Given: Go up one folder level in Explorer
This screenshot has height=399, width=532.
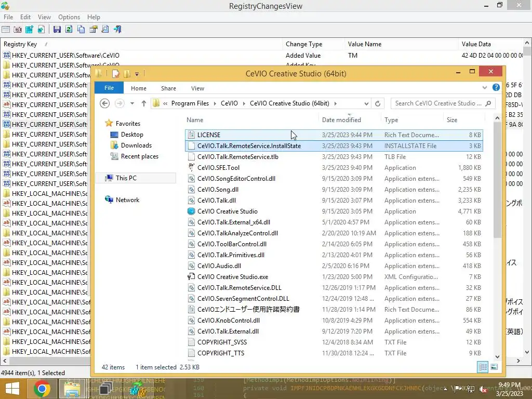Looking at the screenshot, I should click(x=144, y=103).
